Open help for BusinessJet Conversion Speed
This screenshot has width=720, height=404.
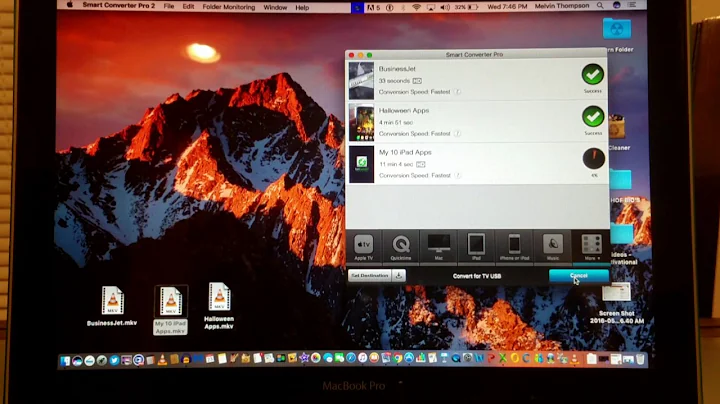pos(457,92)
